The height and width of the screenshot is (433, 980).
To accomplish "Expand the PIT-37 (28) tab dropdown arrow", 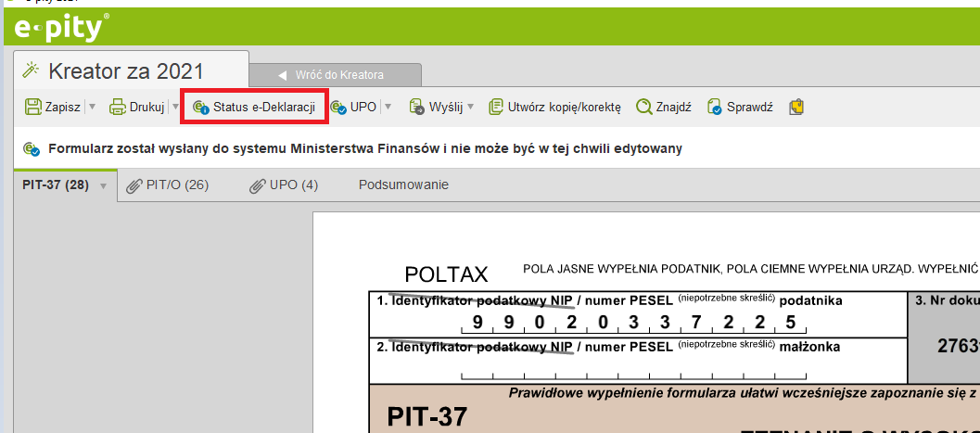I will (104, 185).
